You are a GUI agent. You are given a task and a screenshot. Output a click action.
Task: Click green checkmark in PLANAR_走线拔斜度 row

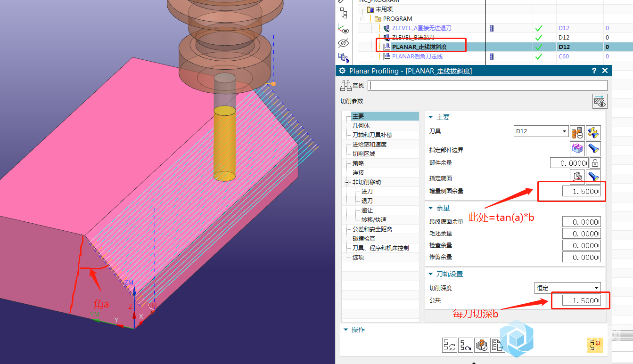(539, 47)
